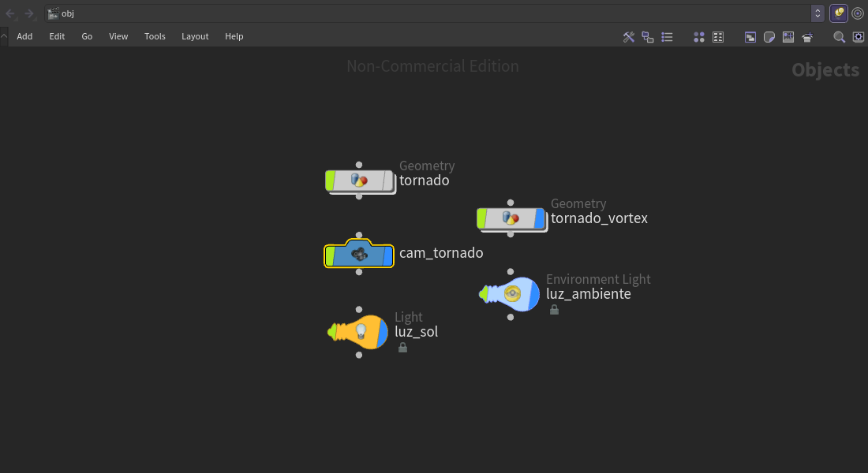Open the path history dropdown arrows
The width and height of the screenshot is (868, 473).
coord(817,13)
